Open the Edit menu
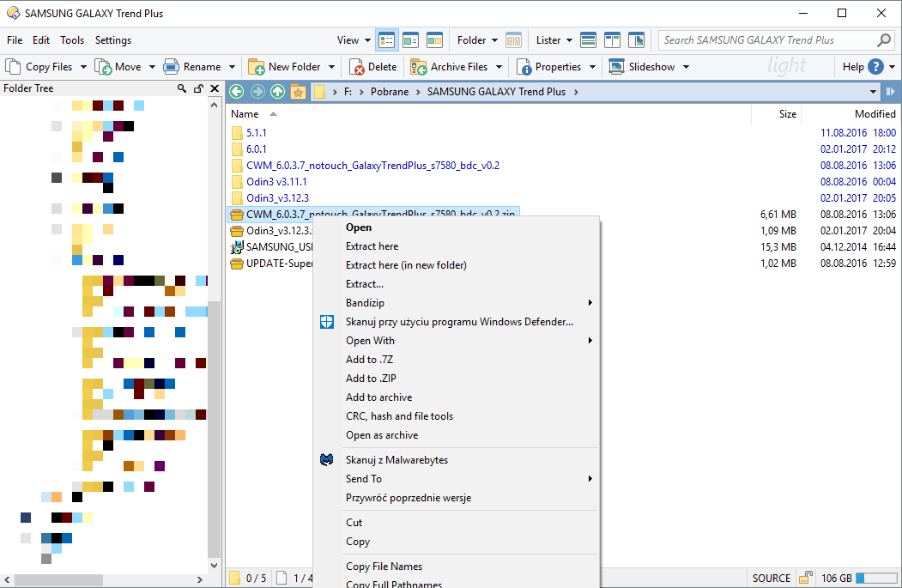 coord(41,40)
